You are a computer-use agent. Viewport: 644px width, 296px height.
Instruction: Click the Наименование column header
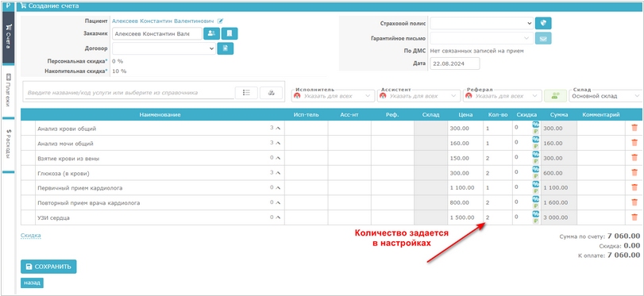pos(160,115)
